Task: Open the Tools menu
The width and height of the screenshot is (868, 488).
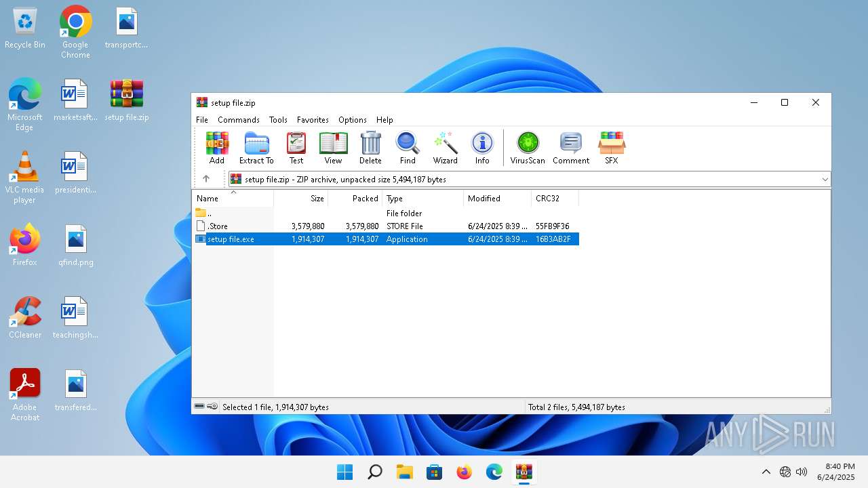Action: point(278,119)
